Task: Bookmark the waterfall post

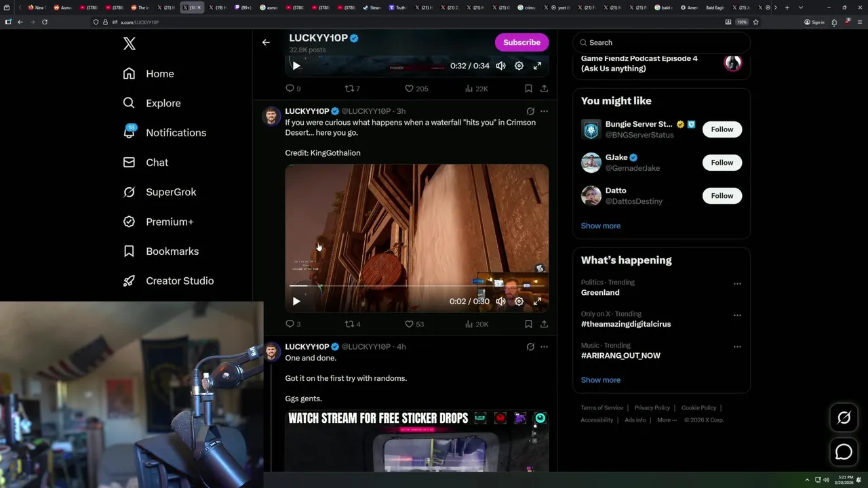Action: pos(528,325)
